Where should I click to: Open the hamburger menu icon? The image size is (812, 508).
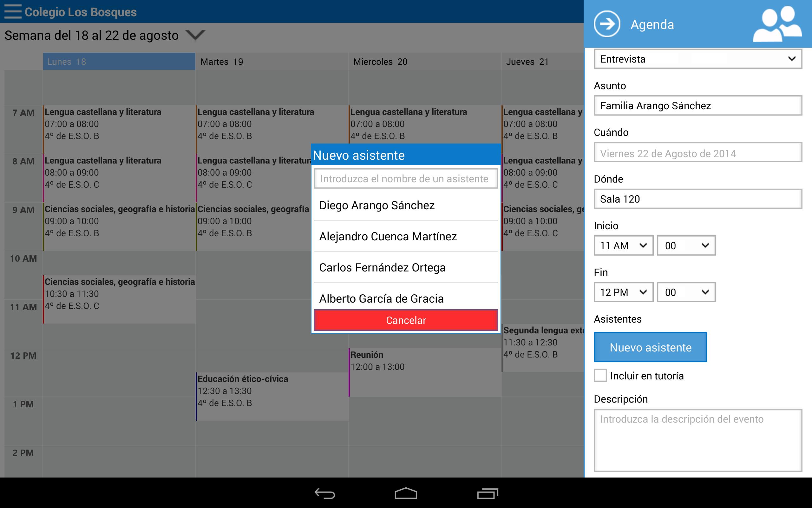(x=13, y=11)
